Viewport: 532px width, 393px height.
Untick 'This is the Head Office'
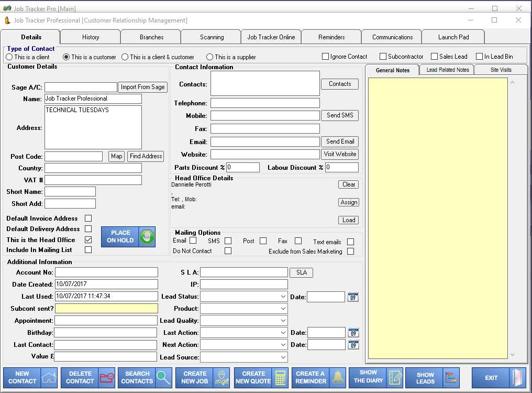coord(88,240)
